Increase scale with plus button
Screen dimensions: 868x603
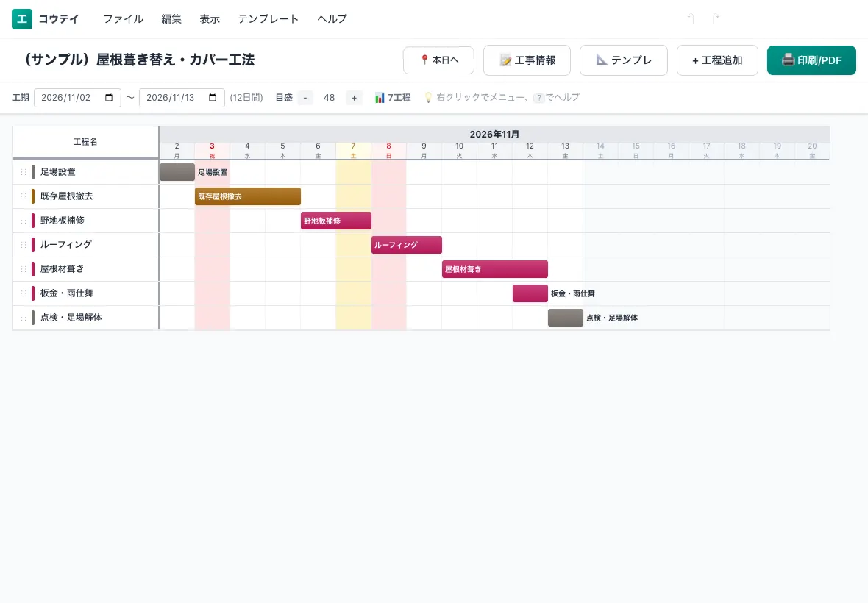point(354,98)
